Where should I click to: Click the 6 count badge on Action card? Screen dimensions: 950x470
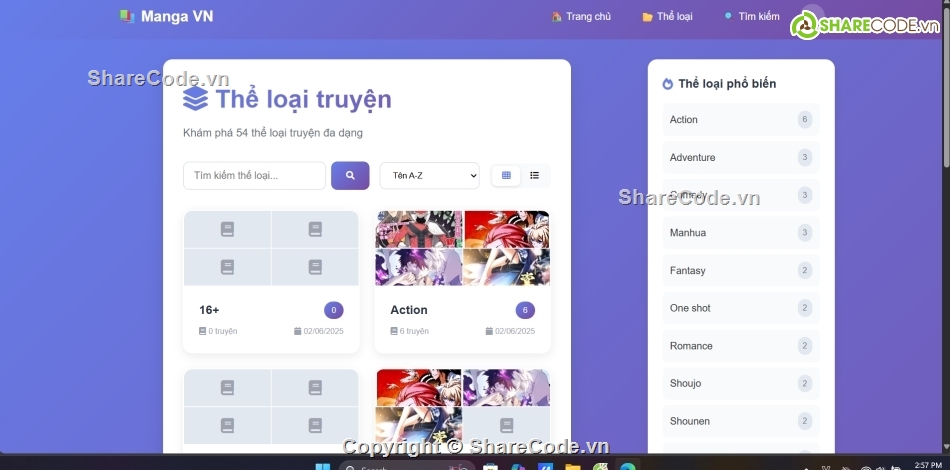pyautogui.click(x=525, y=311)
